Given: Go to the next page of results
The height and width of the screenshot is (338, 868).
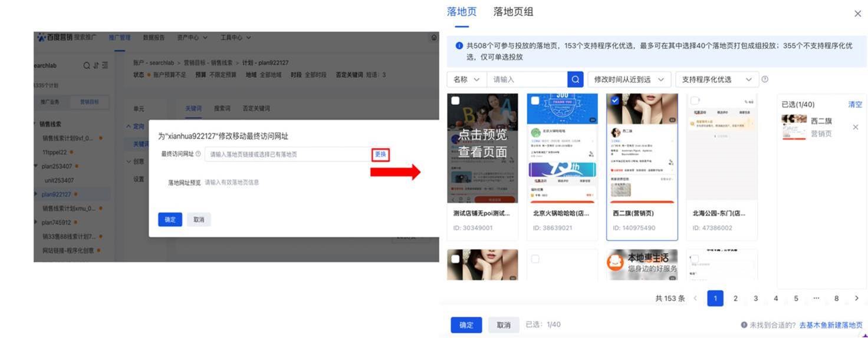Looking at the screenshot, I should pyautogui.click(x=856, y=299).
